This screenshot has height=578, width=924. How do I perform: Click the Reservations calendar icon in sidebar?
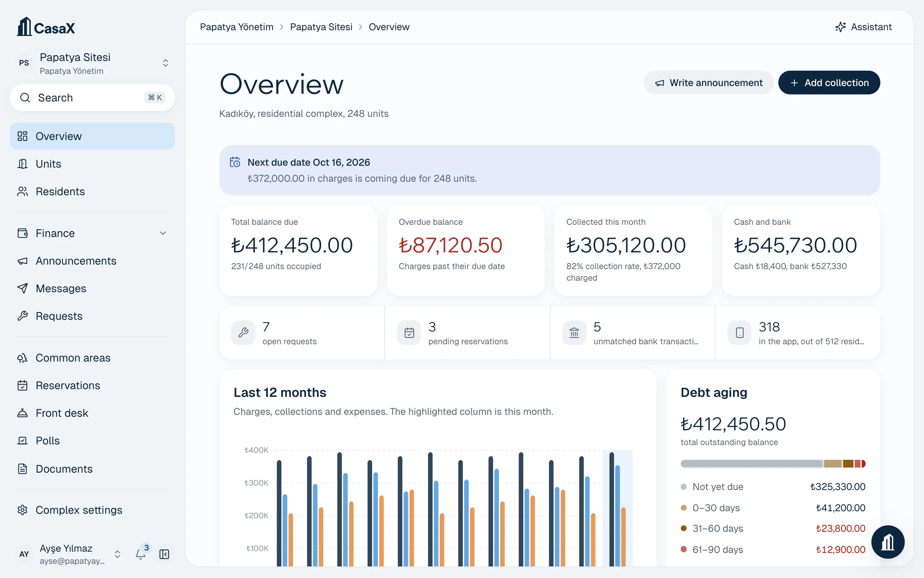click(22, 385)
